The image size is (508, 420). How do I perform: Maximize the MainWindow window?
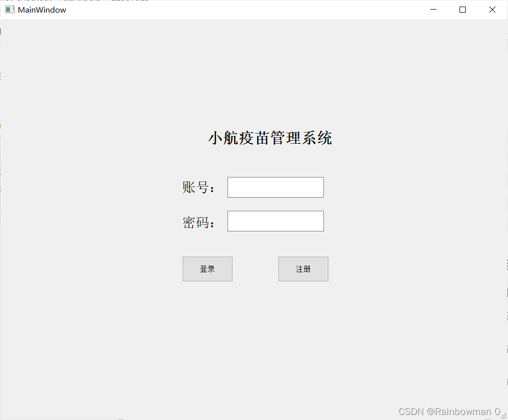[462, 9]
